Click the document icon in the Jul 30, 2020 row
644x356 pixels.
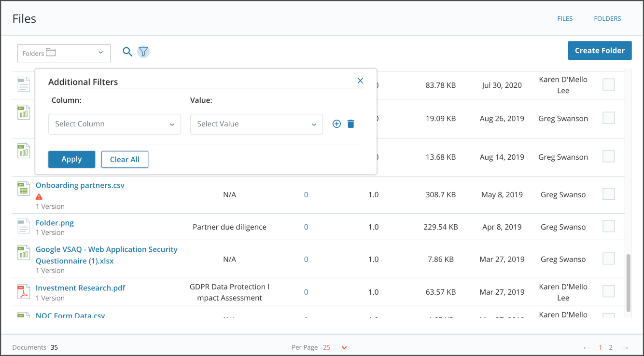click(x=24, y=84)
